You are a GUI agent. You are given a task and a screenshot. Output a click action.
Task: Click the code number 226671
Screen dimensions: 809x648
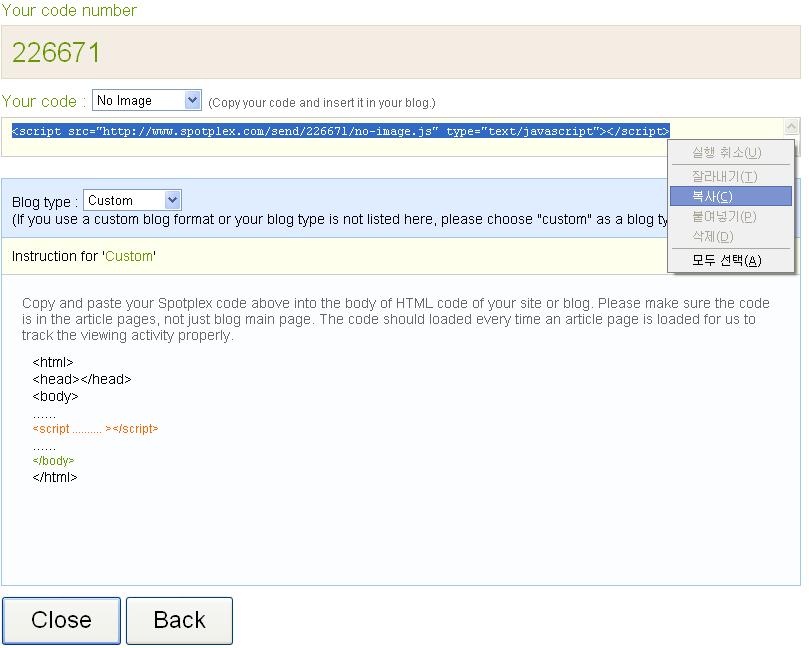[x=56, y=52]
